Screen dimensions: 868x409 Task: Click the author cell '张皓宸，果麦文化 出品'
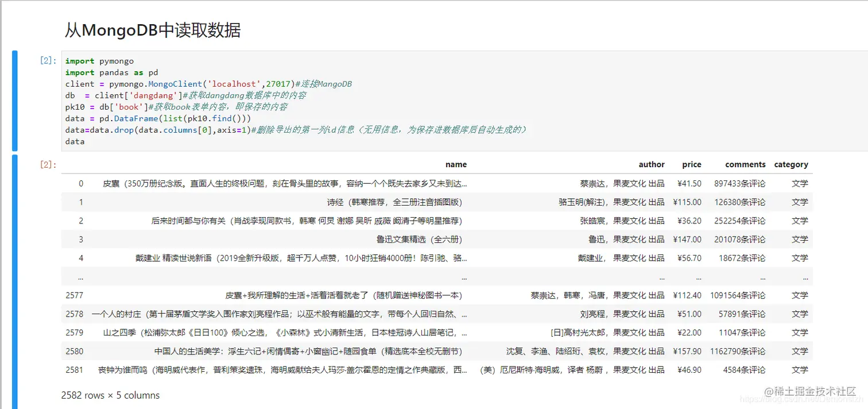[622, 221]
